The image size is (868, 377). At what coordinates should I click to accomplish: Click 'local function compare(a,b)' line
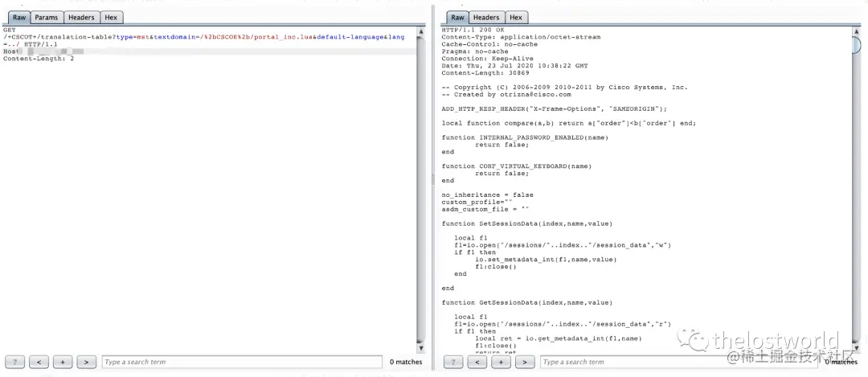[x=569, y=124]
